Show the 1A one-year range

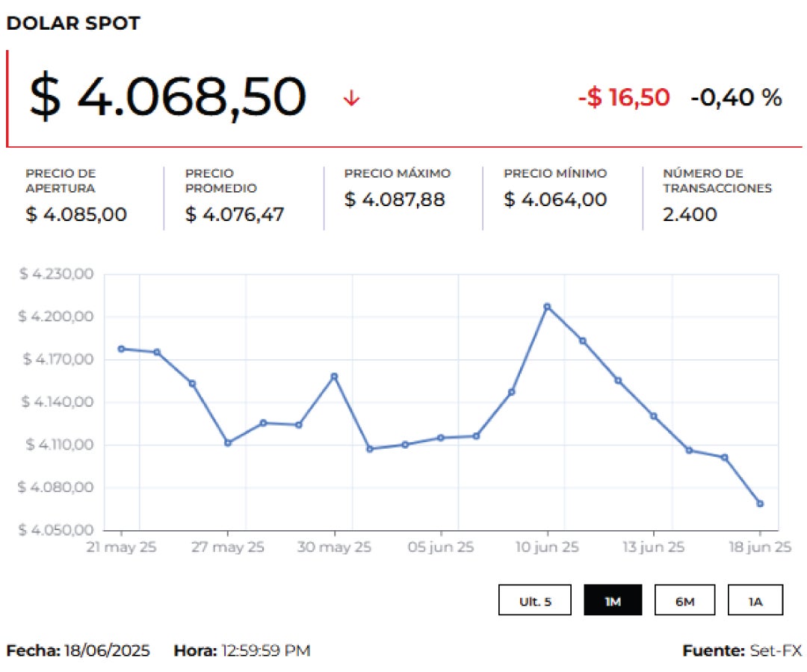coord(755,600)
